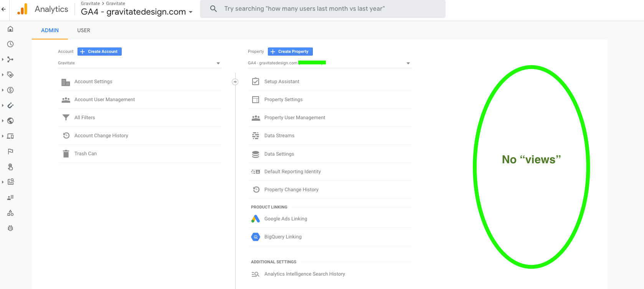The width and height of the screenshot is (644, 289).
Task: Click the checkmark icon for Setup Assistant
Action: [x=256, y=81]
